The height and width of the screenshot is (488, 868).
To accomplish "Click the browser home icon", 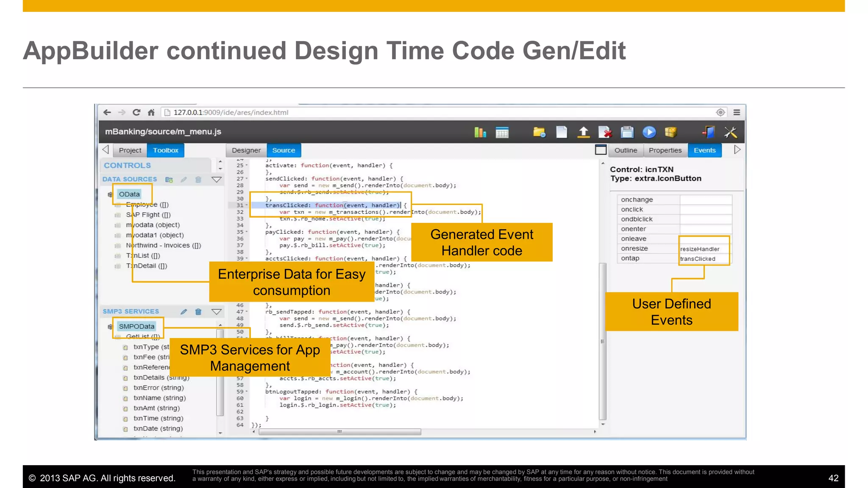I will [151, 112].
